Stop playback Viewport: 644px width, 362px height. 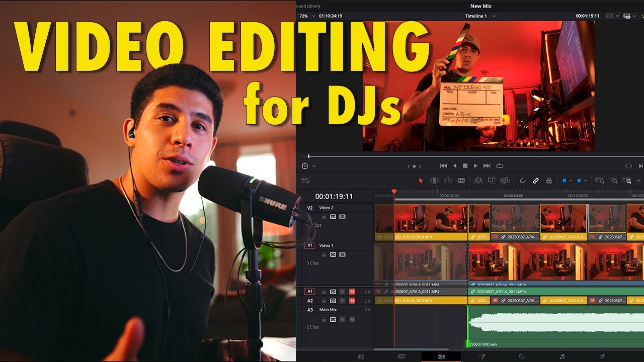[x=465, y=166]
